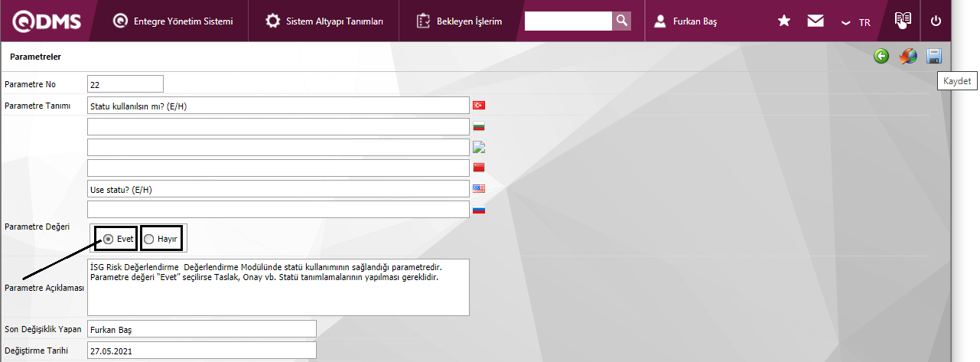The height and width of the screenshot is (362, 980).
Task: Open the help book icon
Action: 903,21
